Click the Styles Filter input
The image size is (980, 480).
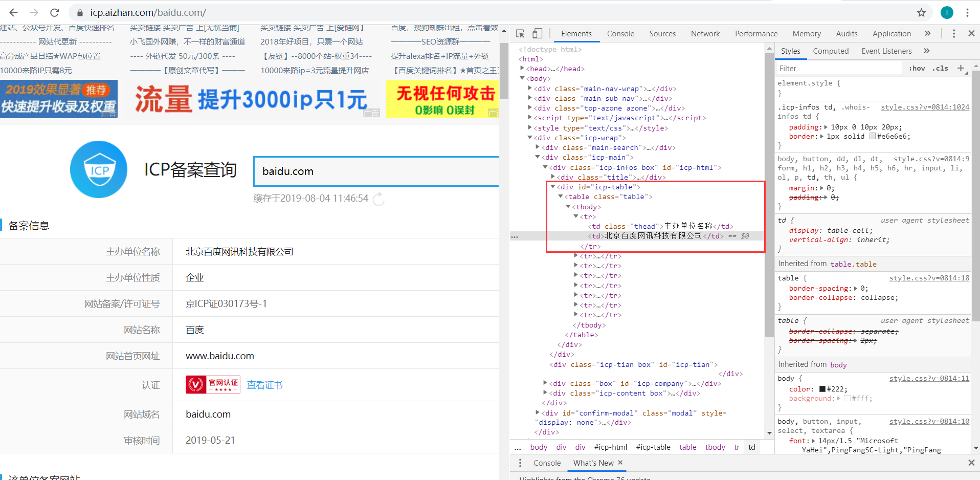(x=839, y=68)
